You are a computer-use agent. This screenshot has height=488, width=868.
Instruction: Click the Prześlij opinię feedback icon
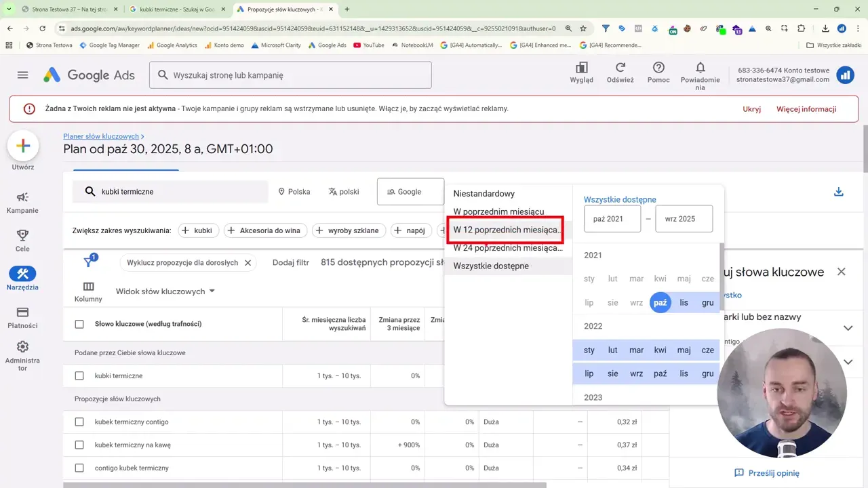[739, 473]
